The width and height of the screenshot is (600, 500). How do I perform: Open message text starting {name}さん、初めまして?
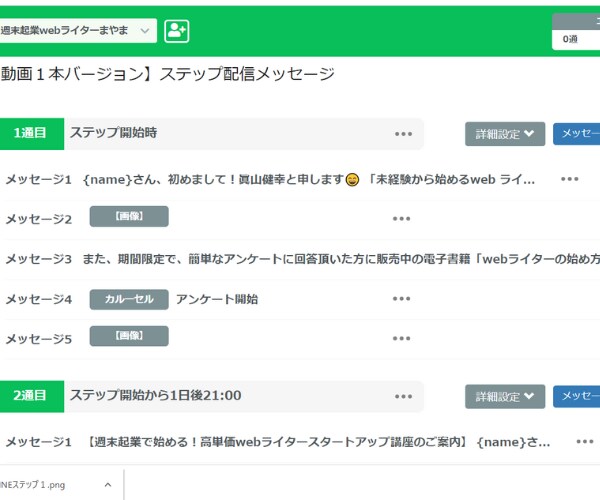(x=309, y=179)
